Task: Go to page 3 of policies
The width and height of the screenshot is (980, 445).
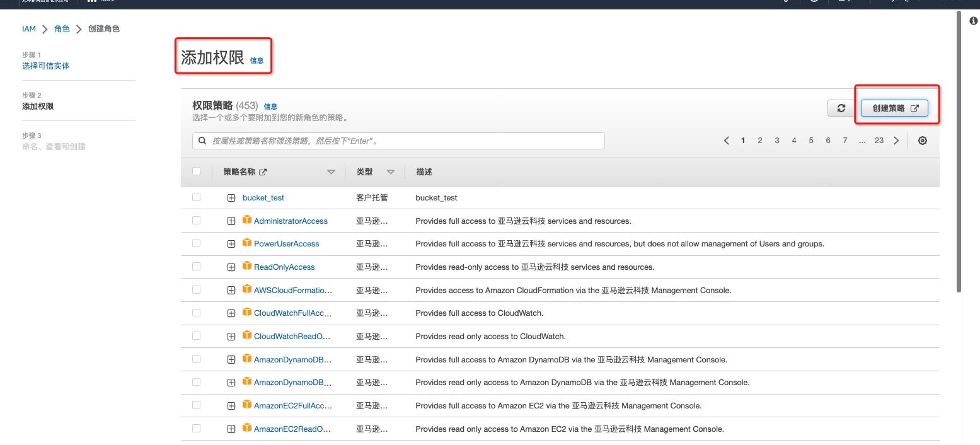Action: click(x=777, y=141)
